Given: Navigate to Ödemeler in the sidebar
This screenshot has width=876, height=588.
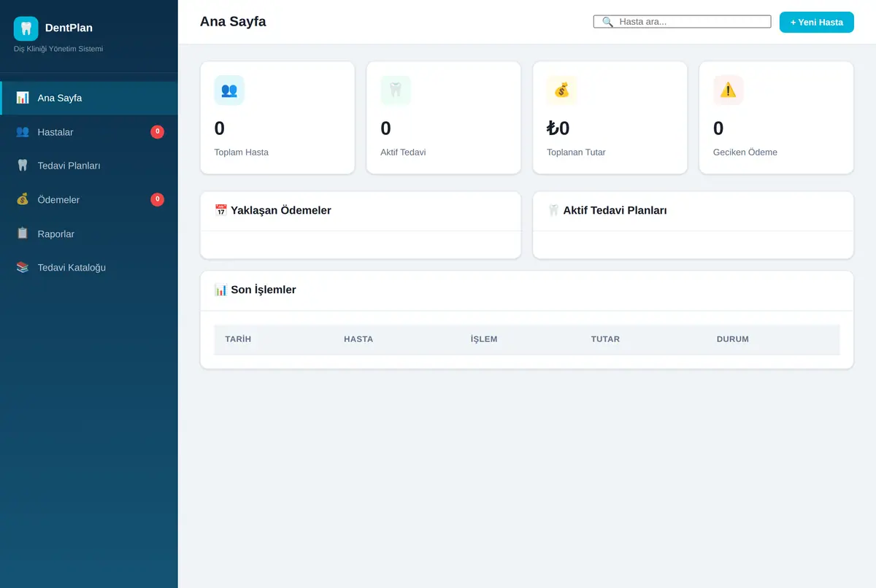Looking at the screenshot, I should tap(89, 200).
